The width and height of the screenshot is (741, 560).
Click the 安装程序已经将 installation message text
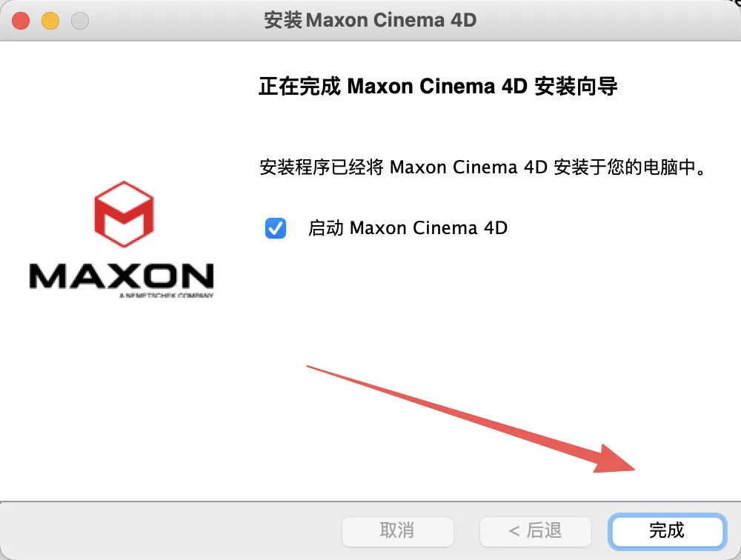(x=482, y=167)
